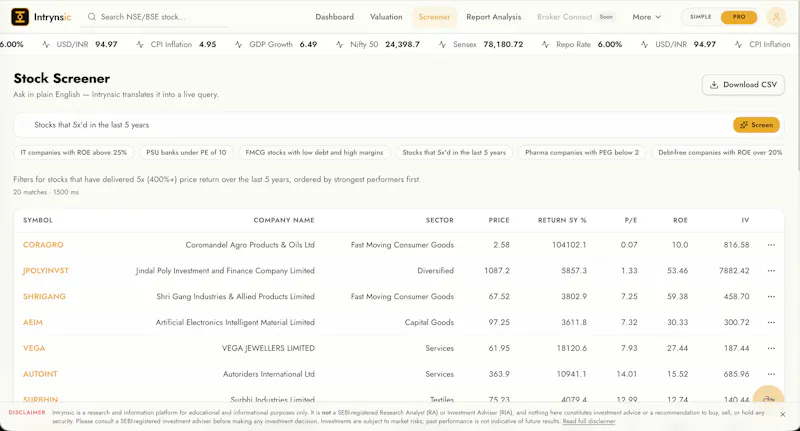Screen dimensions: 800x431
Task: Open row options for SHRIGANG
Action: 771,296
